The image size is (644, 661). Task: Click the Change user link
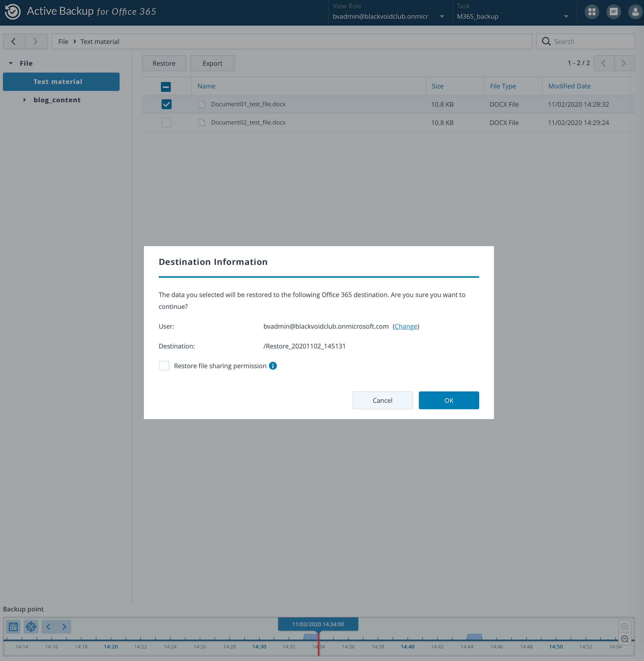tap(406, 326)
